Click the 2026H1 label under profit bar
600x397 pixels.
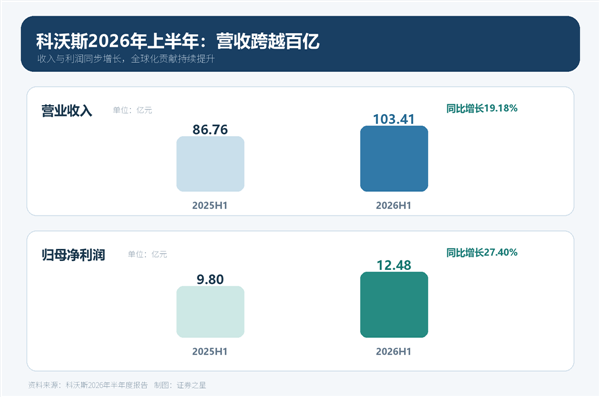point(393,351)
